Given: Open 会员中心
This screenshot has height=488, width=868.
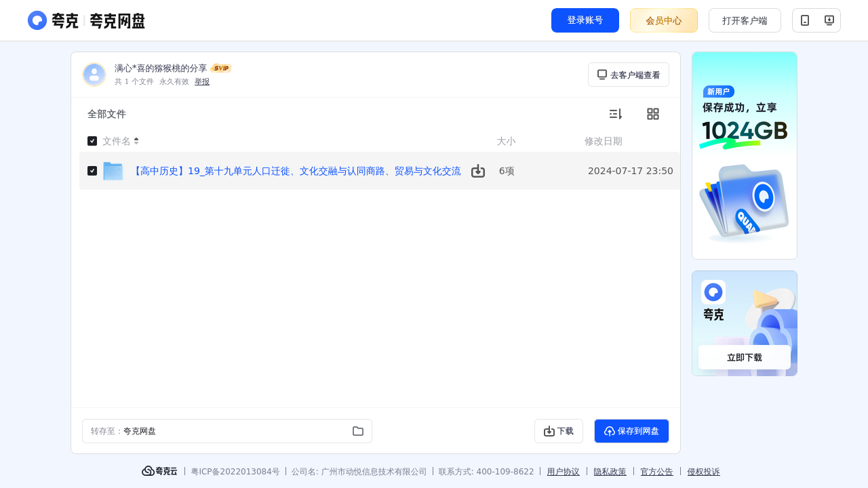Looking at the screenshot, I should tap(664, 20).
